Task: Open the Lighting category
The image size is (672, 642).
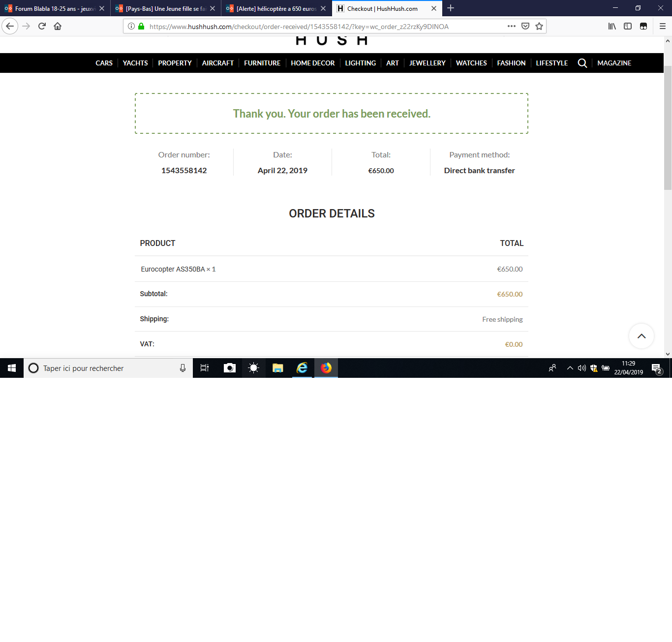Action: [361, 63]
